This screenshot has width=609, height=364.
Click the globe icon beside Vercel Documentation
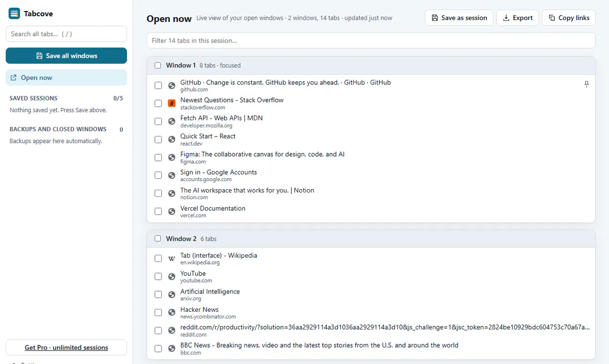(172, 211)
